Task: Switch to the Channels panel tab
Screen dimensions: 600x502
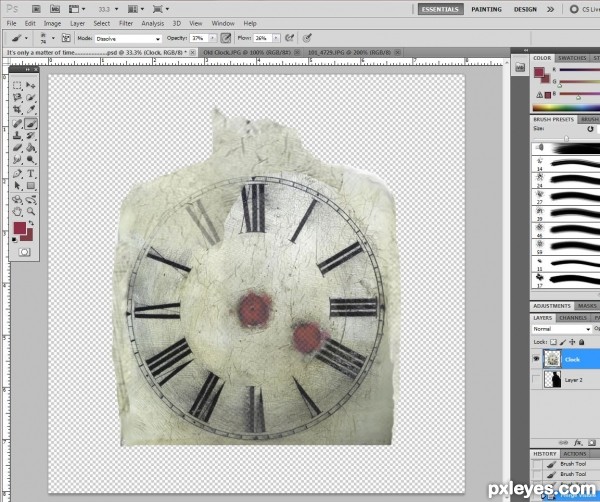Action: coord(572,318)
